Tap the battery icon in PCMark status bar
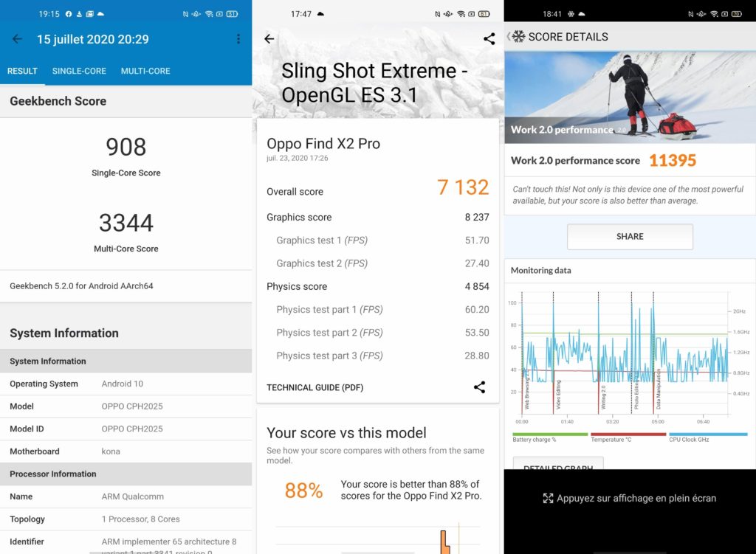The image size is (756, 554). click(737, 14)
